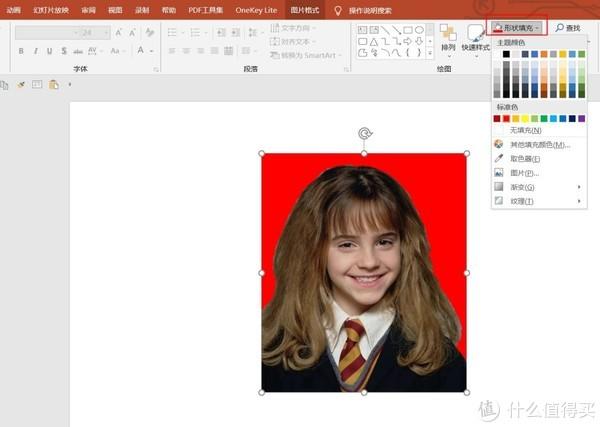600x427 pixels.
Task: Select the right arrow shape
Action: [x=408, y=41]
